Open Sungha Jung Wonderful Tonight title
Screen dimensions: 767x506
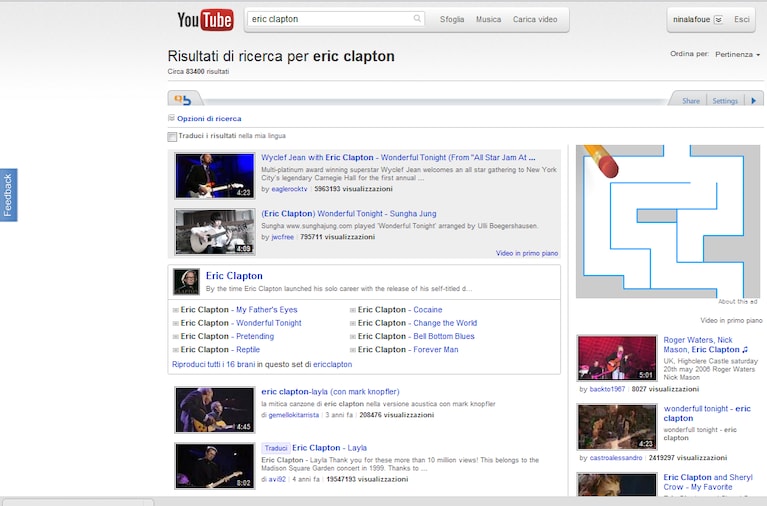point(349,214)
